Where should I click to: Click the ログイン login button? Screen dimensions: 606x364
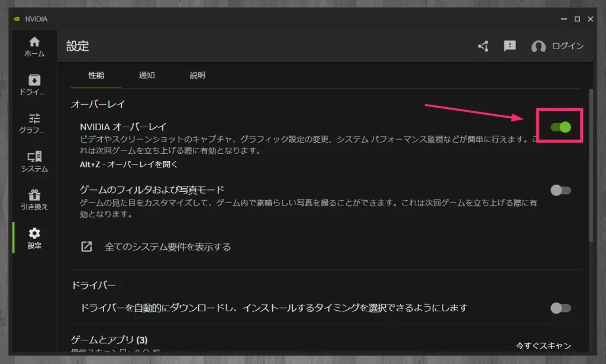pos(568,46)
